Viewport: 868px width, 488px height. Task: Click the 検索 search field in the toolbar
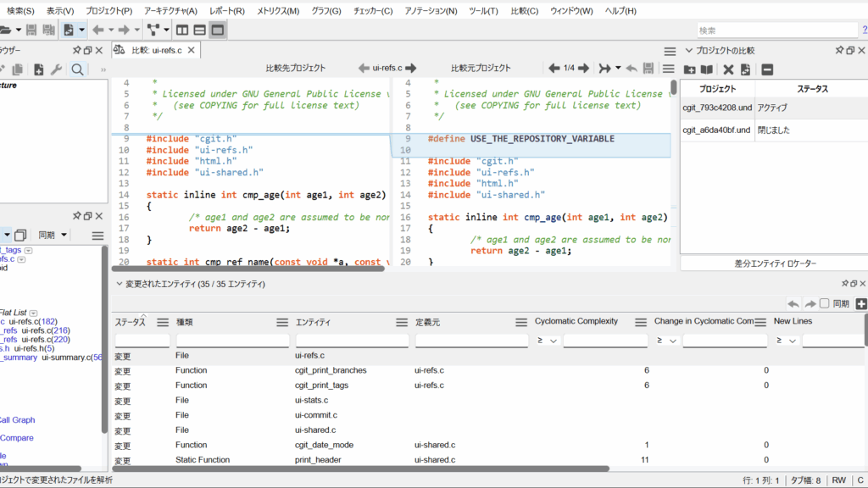770,30
